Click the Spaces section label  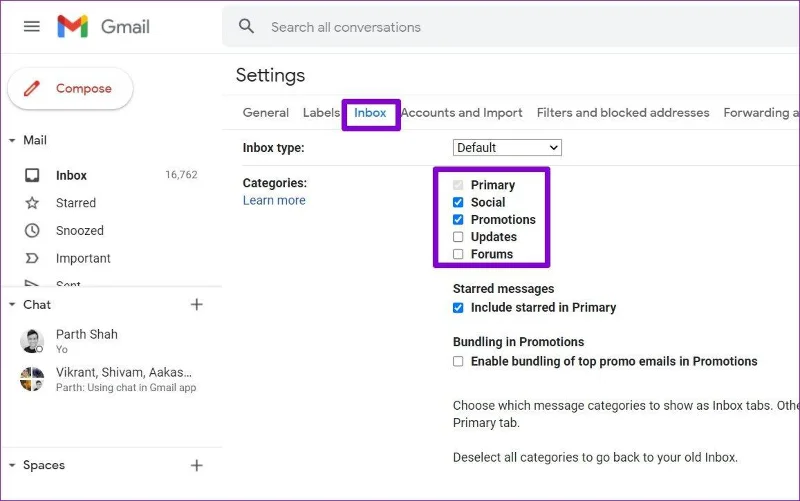44,465
